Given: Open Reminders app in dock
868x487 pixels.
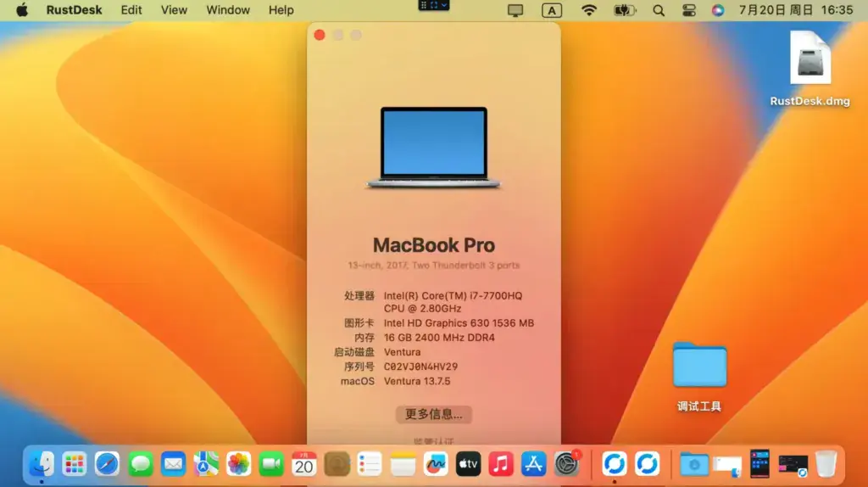Looking at the screenshot, I should [370, 464].
